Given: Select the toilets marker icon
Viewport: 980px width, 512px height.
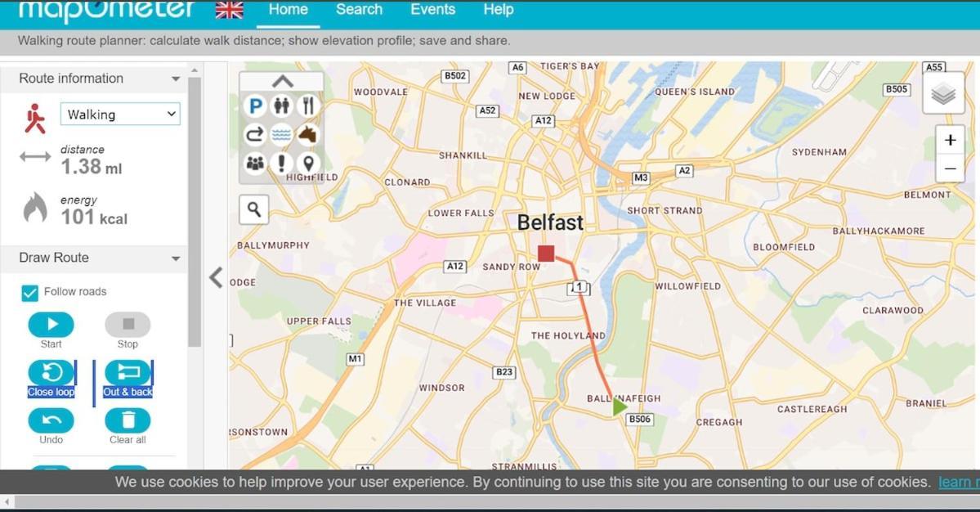Looking at the screenshot, I should [x=282, y=106].
